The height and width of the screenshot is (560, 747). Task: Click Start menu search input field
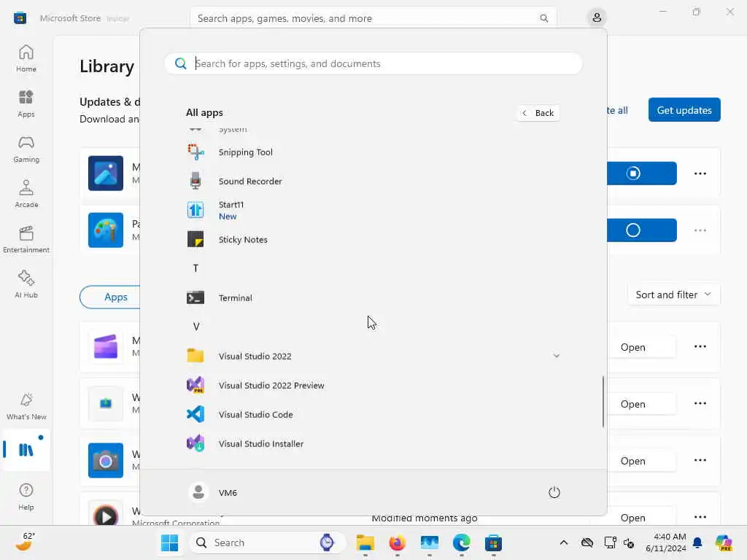pos(373,63)
